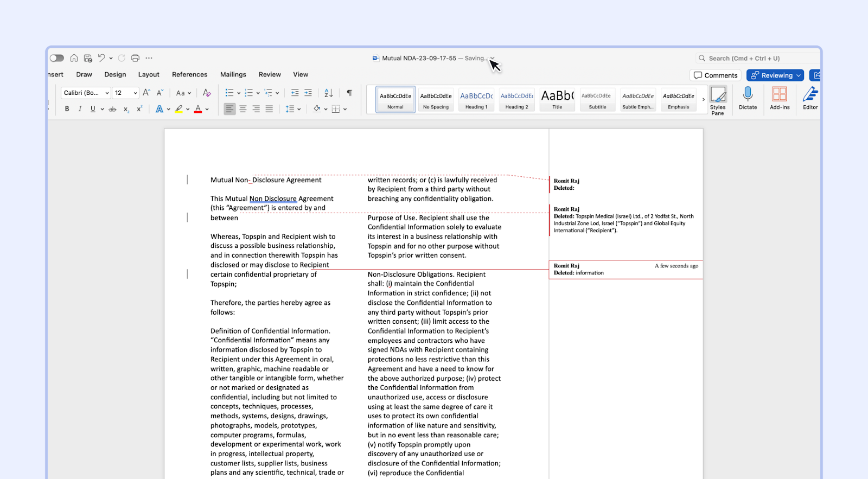Center the text

coord(243,109)
